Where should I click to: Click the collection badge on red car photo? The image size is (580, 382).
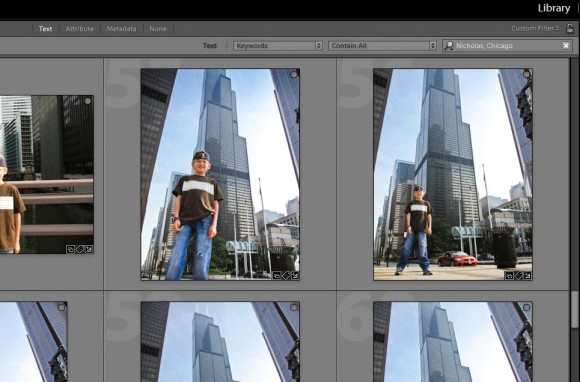509,275
